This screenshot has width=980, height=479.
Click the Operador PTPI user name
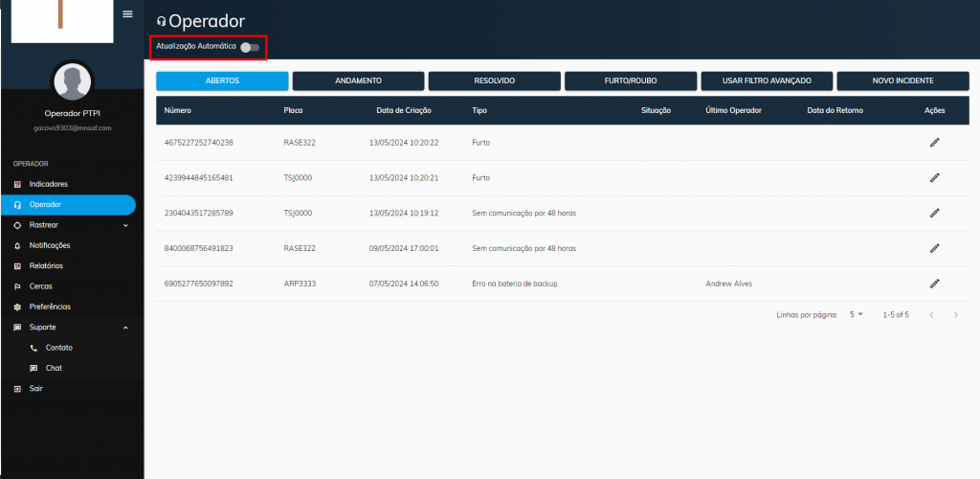(x=73, y=114)
